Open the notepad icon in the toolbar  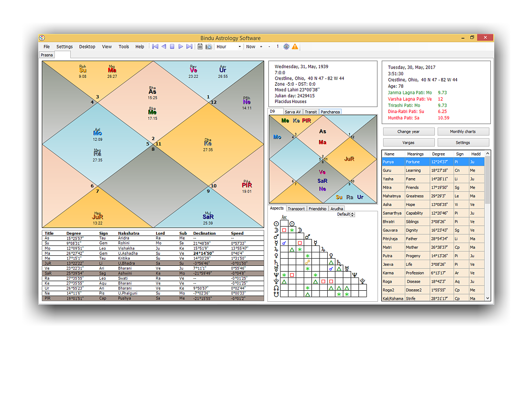pyautogui.click(x=200, y=46)
